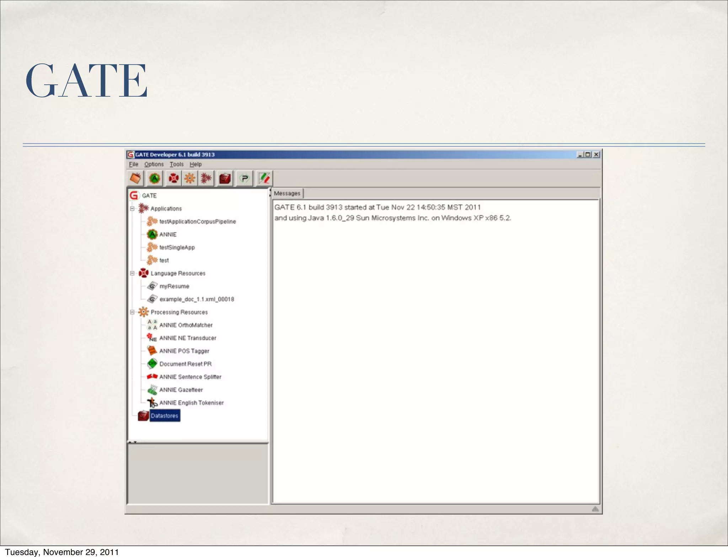Click the red language resource toolbar icon
This screenshot has height=560, width=728.
(x=173, y=178)
